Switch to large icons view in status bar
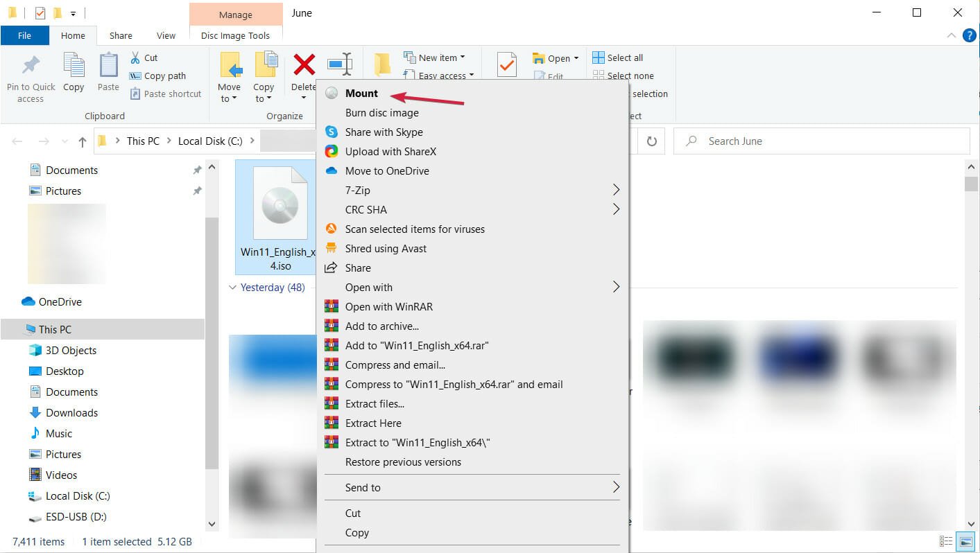This screenshot has width=980, height=553. click(x=965, y=541)
